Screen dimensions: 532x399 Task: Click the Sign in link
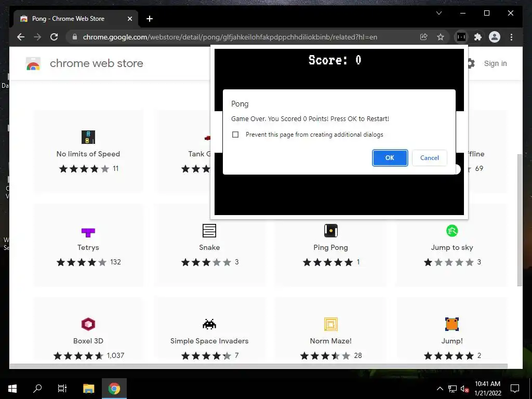[495, 63]
